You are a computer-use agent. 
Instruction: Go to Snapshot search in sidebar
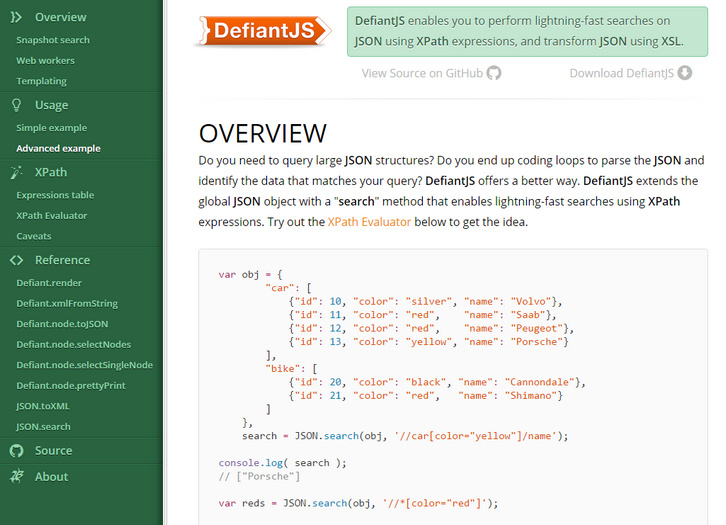click(53, 40)
